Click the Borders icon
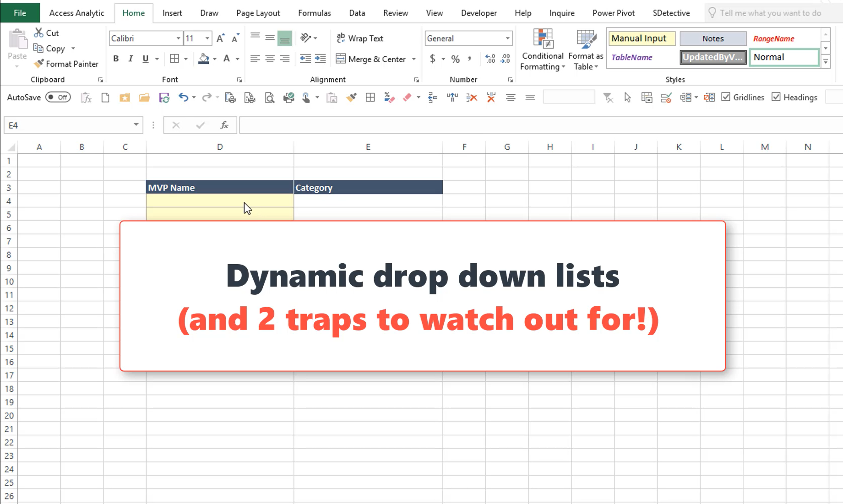Viewport: 843px width, 504px height. click(174, 59)
